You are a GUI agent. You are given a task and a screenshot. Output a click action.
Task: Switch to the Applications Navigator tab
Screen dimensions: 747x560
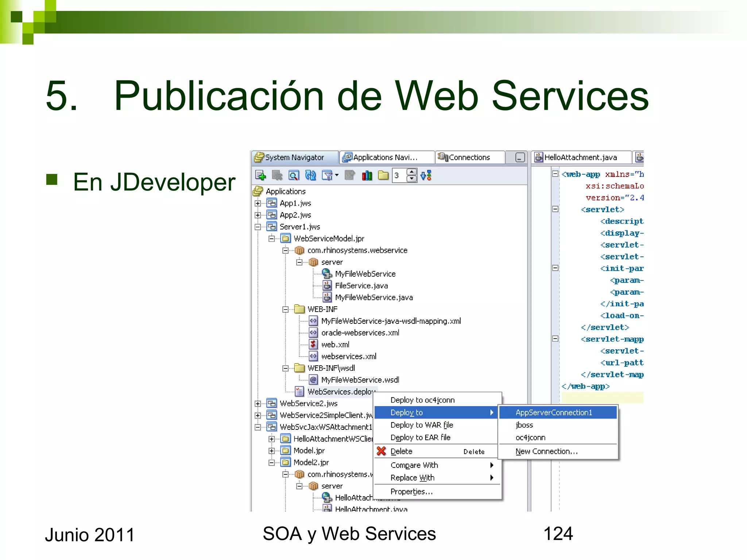pyautogui.click(x=387, y=157)
